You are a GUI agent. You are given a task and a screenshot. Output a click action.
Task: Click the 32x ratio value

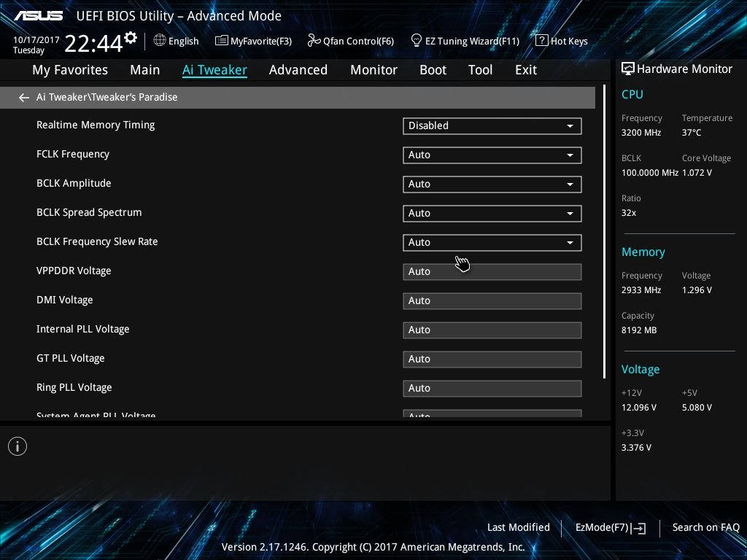click(x=629, y=213)
